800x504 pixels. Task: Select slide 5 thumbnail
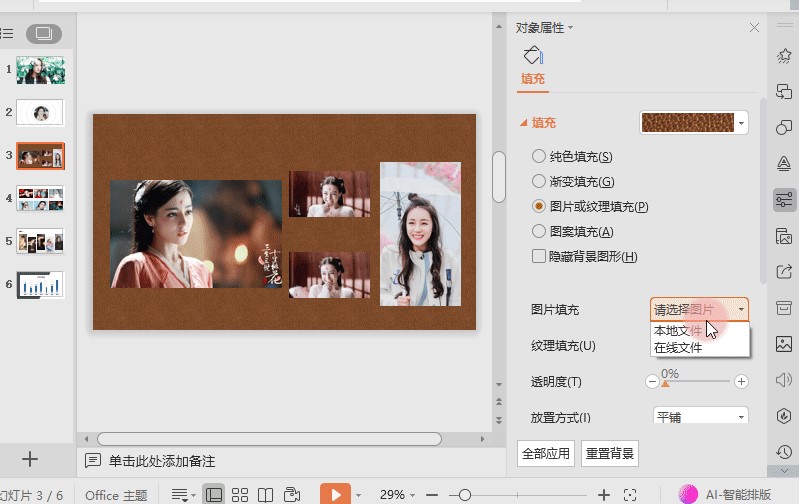[40, 241]
